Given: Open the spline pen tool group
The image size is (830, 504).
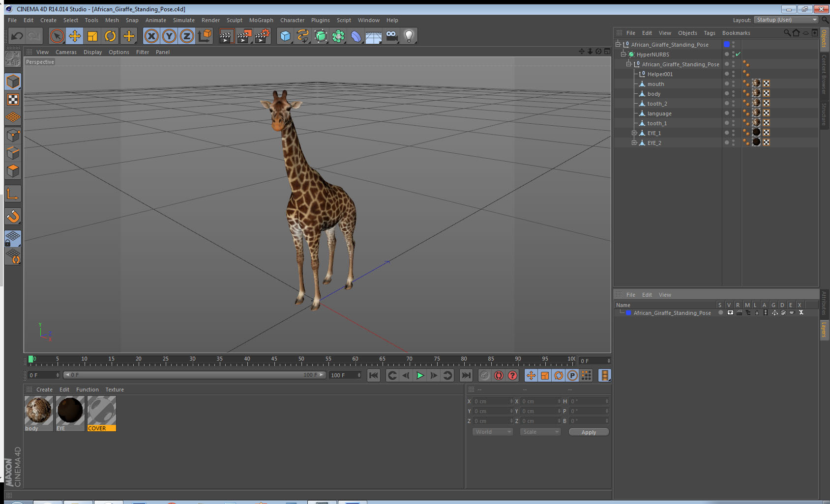Looking at the screenshot, I should 303,36.
